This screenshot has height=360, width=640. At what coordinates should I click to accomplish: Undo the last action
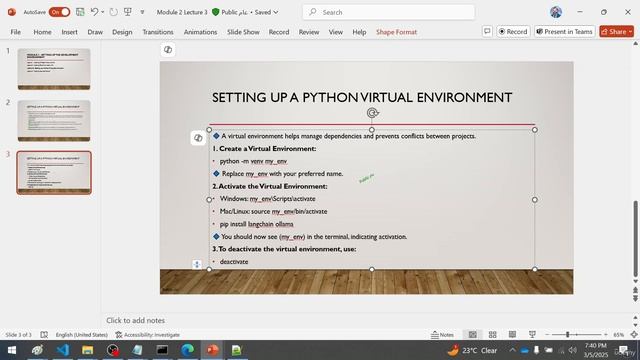click(x=94, y=12)
